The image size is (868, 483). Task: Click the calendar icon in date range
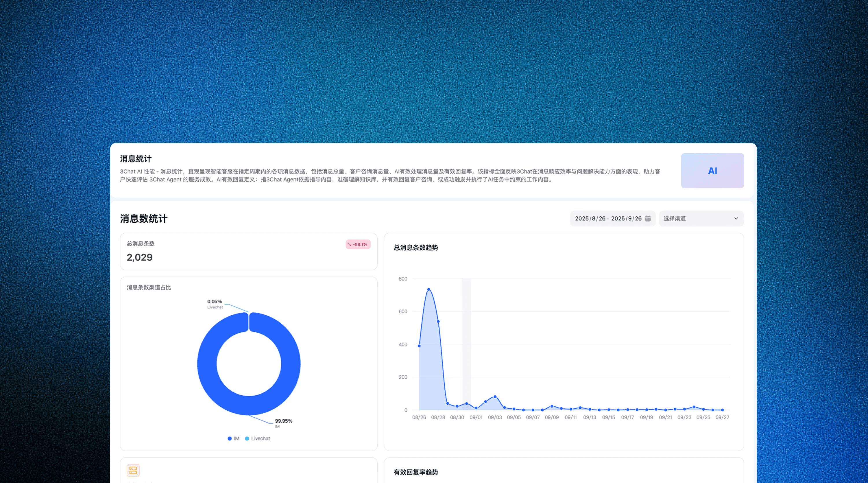[648, 218]
